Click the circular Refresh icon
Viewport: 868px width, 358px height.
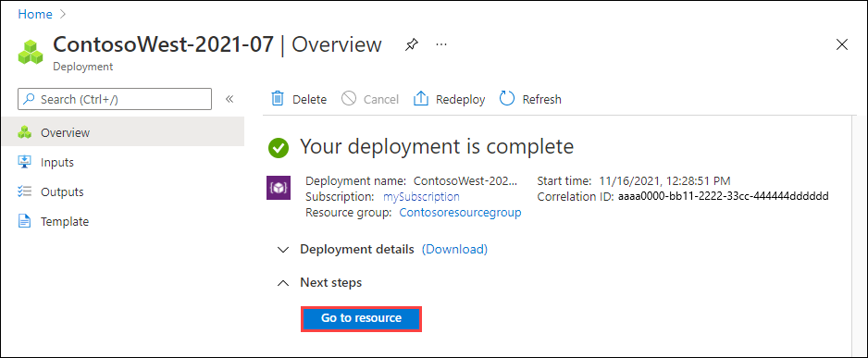(507, 99)
